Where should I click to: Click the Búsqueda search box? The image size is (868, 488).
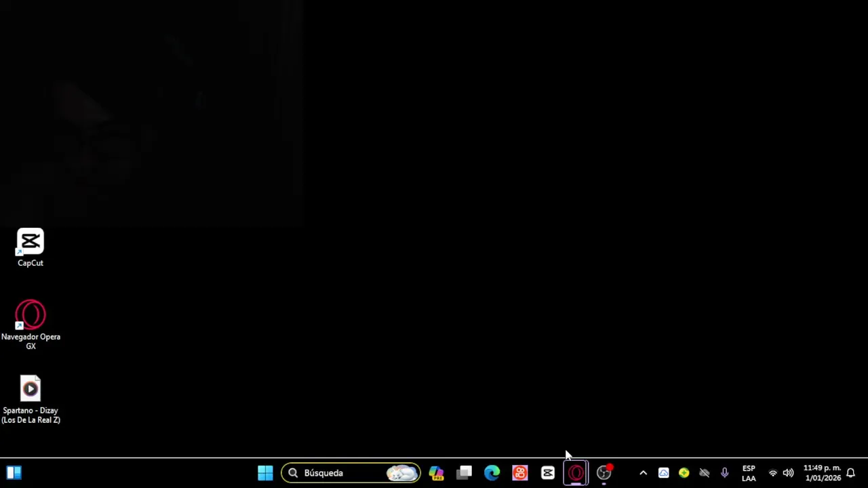click(351, 473)
